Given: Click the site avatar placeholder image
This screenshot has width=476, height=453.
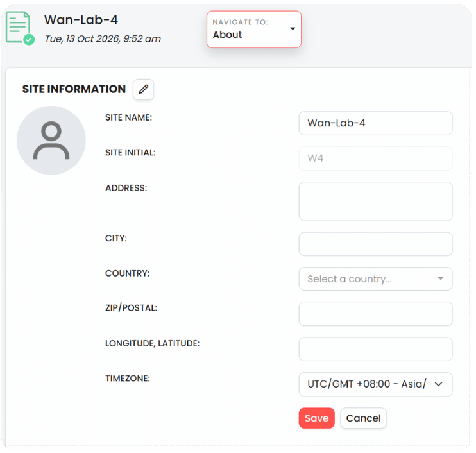Looking at the screenshot, I should [51, 141].
